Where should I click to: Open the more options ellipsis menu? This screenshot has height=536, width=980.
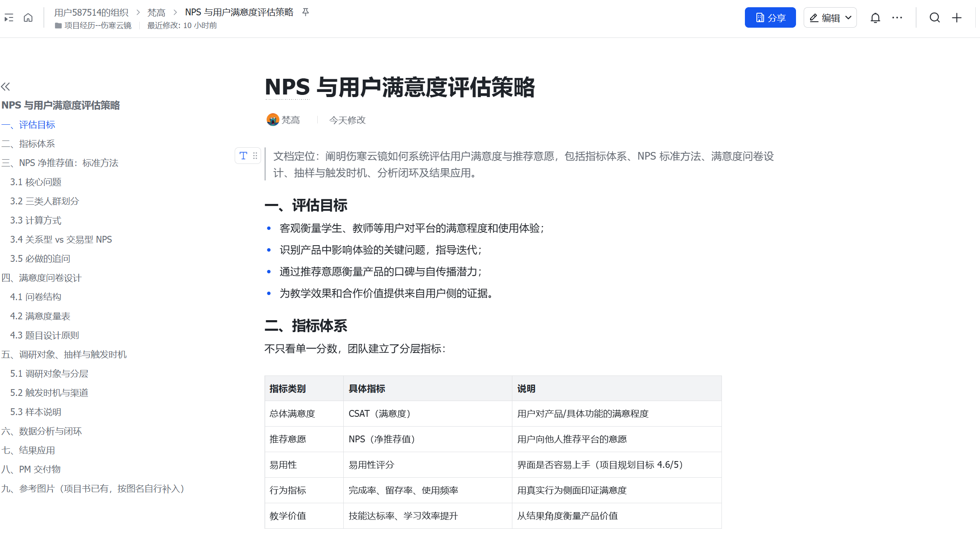(x=897, y=18)
